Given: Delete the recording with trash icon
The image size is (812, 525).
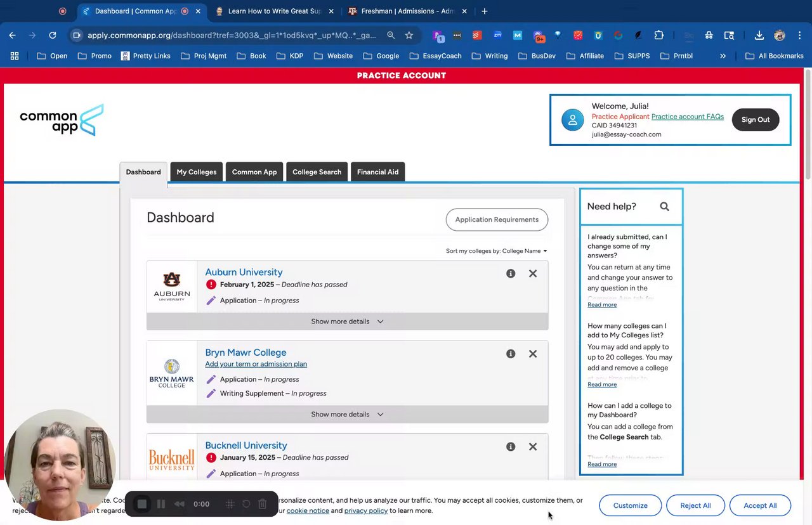Looking at the screenshot, I should (x=263, y=504).
